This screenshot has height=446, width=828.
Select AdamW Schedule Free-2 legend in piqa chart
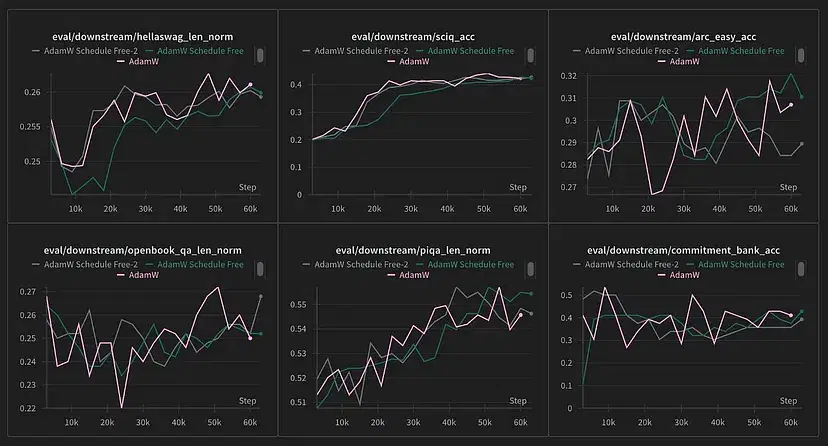coord(358,262)
